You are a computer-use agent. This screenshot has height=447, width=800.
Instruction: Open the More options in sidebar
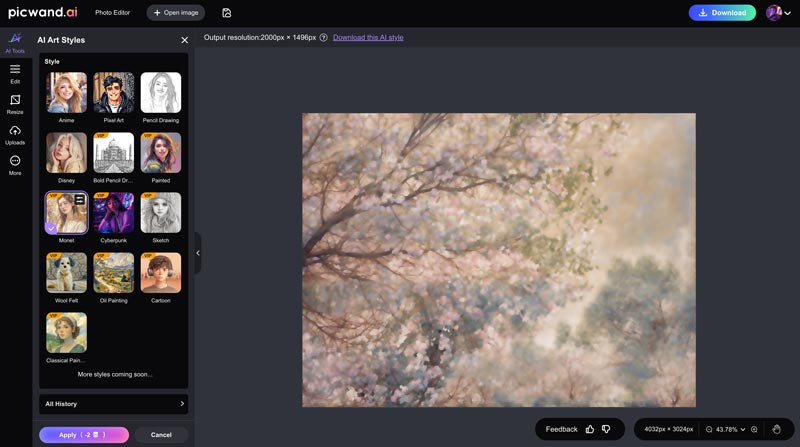point(15,166)
